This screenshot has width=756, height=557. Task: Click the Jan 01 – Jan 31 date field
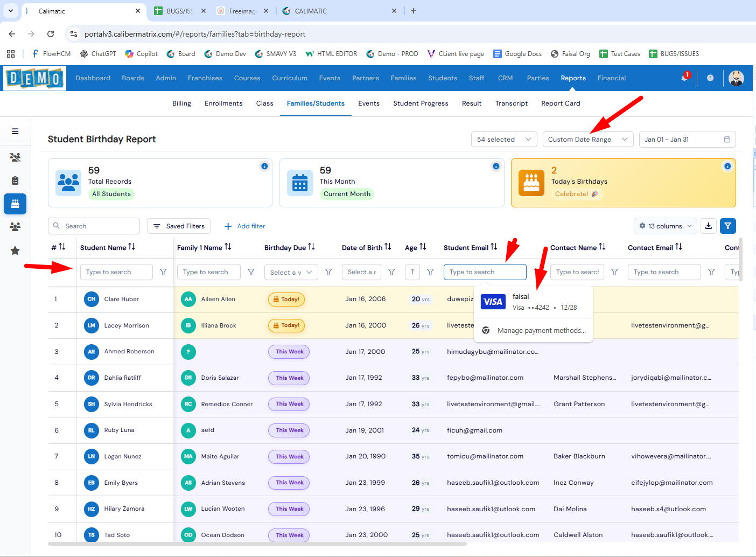687,140
